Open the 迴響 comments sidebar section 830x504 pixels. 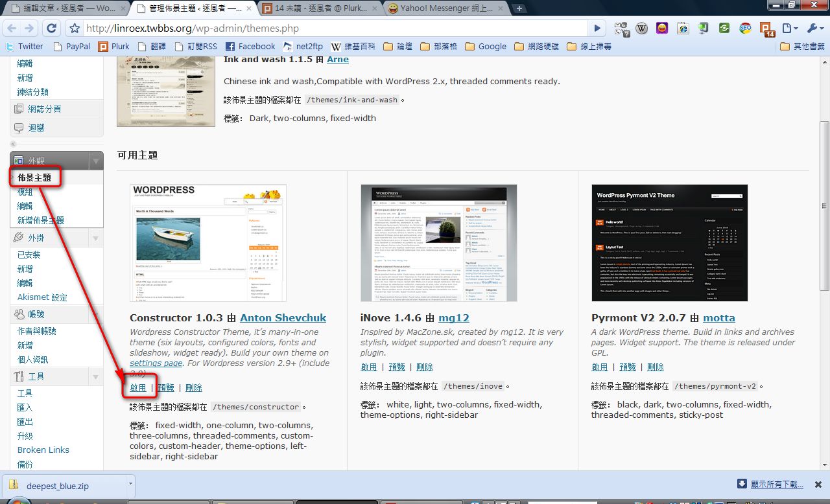(57, 128)
